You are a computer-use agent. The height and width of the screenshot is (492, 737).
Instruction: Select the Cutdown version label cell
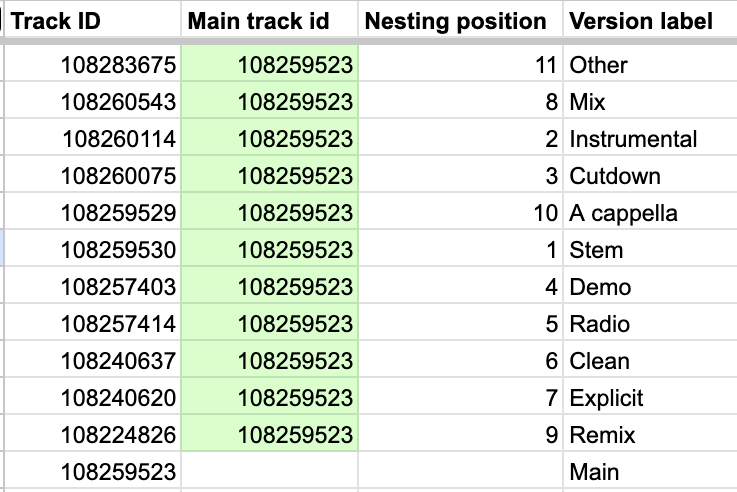pos(651,174)
